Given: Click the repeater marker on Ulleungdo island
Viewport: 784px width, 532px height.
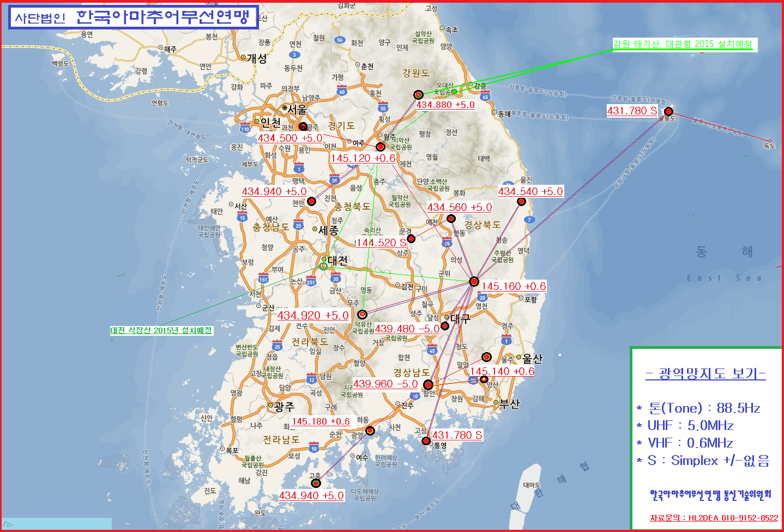Looking at the screenshot, I should [x=668, y=112].
